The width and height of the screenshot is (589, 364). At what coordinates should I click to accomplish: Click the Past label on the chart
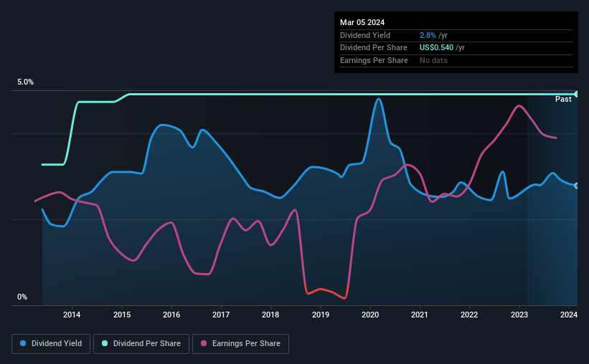click(563, 99)
